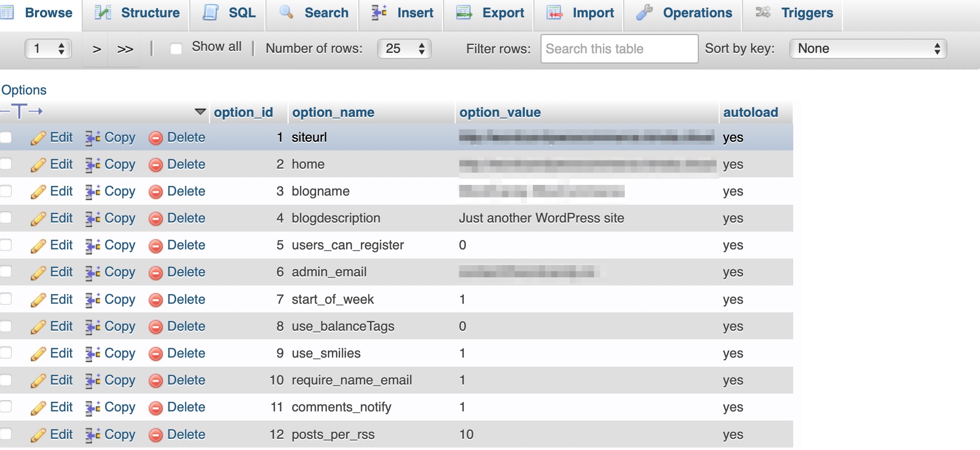The image size is (980, 450).
Task: Open the Sort by key dropdown
Action: (x=868, y=49)
